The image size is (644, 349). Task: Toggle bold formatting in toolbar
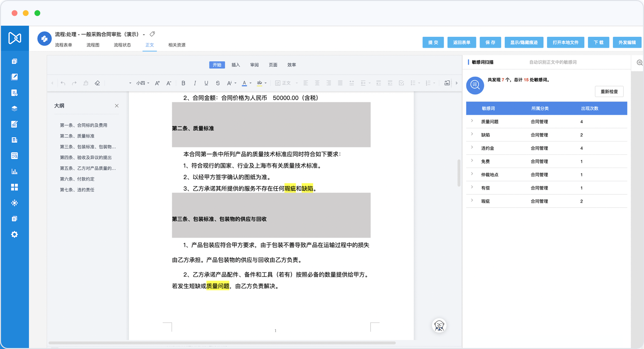coord(183,83)
